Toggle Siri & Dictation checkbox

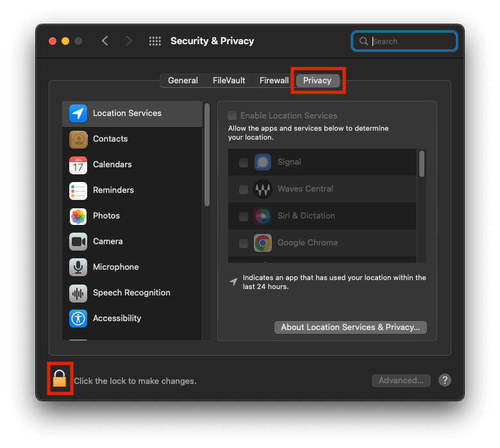click(244, 217)
